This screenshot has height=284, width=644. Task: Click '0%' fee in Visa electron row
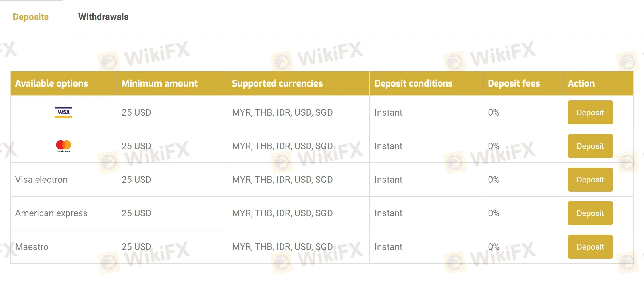[x=494, y=180]
